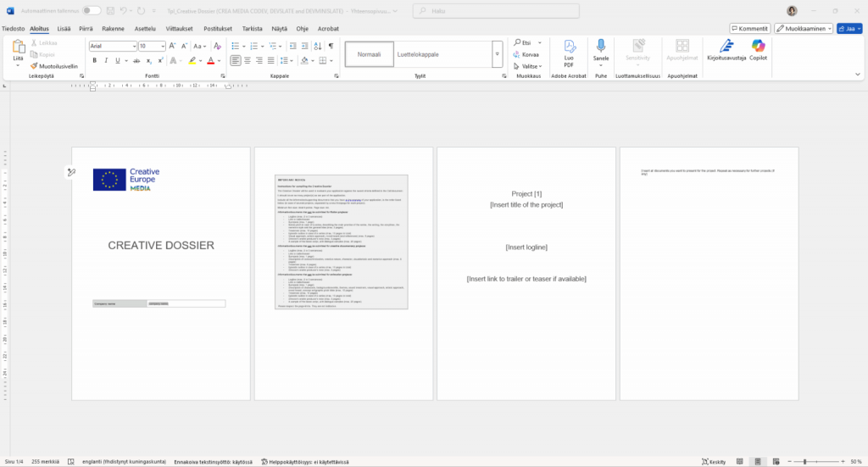Click the show paragraph marks (¶) icon

(x=331, y=46)
